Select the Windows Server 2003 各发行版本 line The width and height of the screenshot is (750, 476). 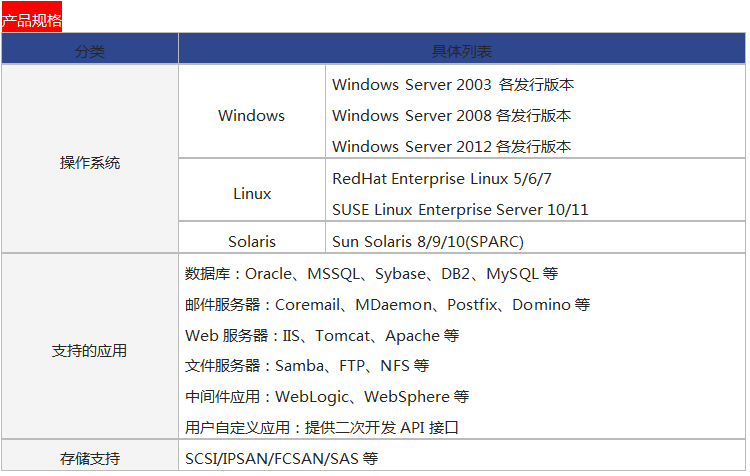[452, 85]
